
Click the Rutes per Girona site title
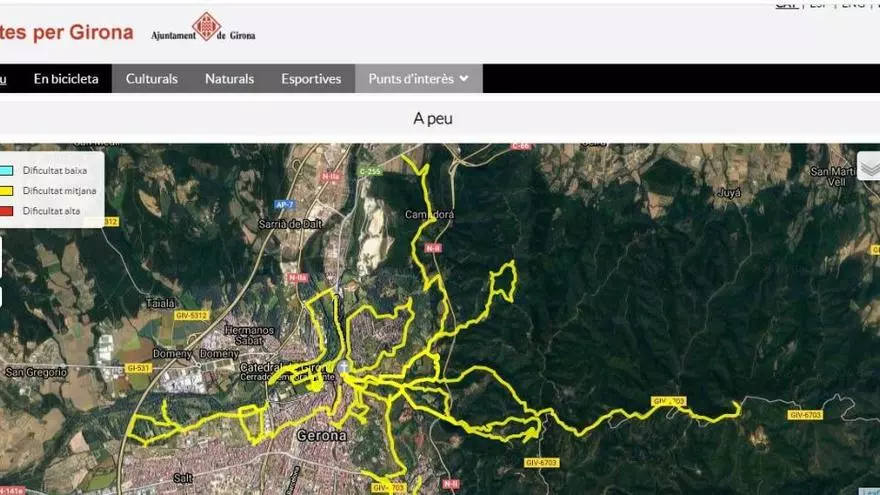point(66,32)
